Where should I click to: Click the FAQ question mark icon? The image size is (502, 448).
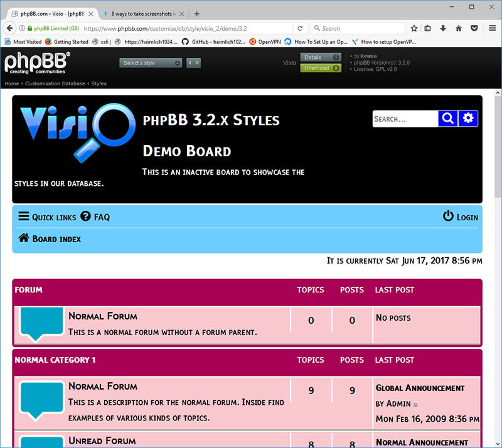pos(85,216)
